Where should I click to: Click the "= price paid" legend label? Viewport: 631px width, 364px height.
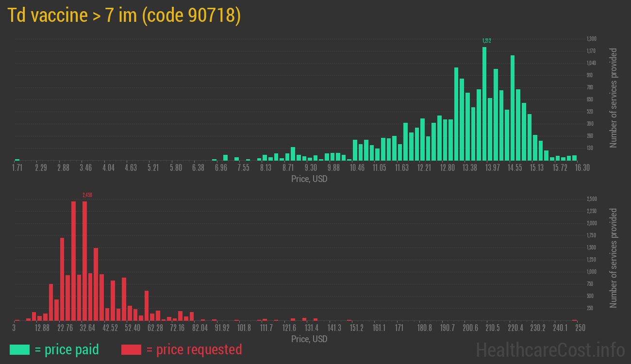(x=67, y=349)
